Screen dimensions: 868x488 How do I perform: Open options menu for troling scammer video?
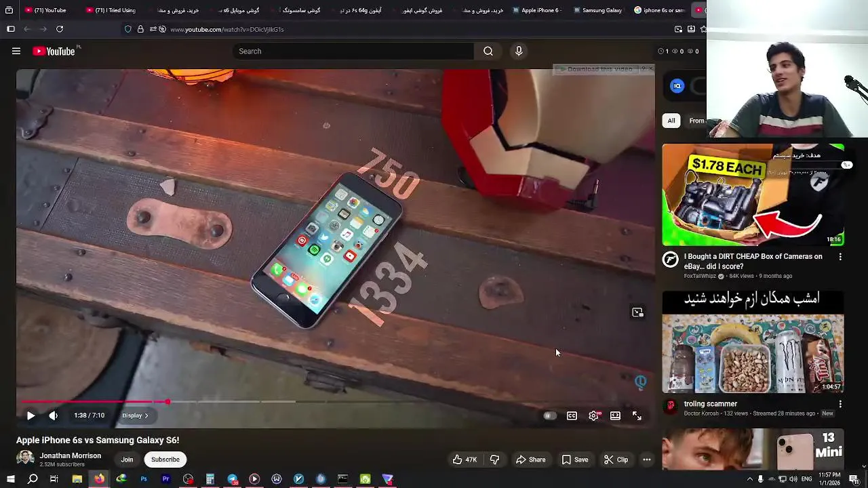[840, 404]
